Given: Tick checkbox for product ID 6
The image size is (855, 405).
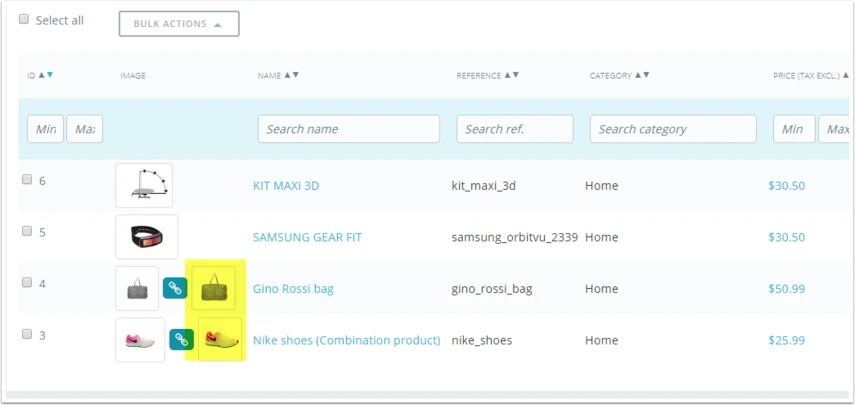Looking at the screenshot, I should [x=27, y=179].
